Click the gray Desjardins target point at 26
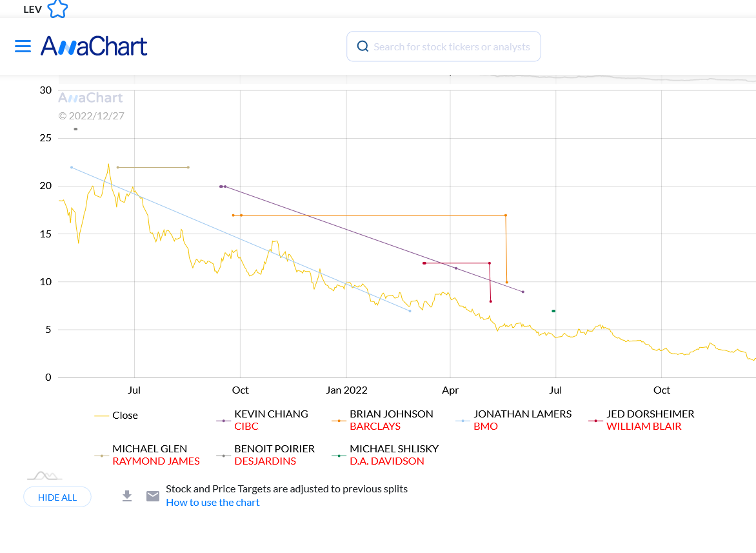Viewport: 756px width, 553px height. coord(75,129)
